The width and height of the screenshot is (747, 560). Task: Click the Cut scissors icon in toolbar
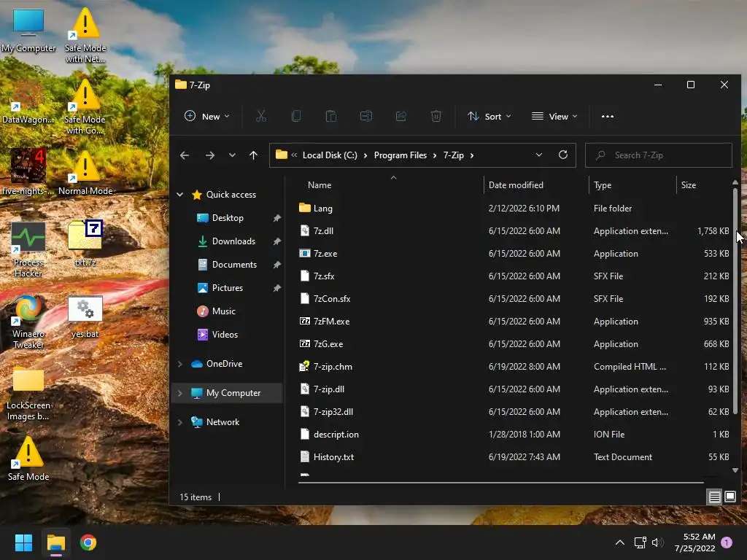point(261,116)
